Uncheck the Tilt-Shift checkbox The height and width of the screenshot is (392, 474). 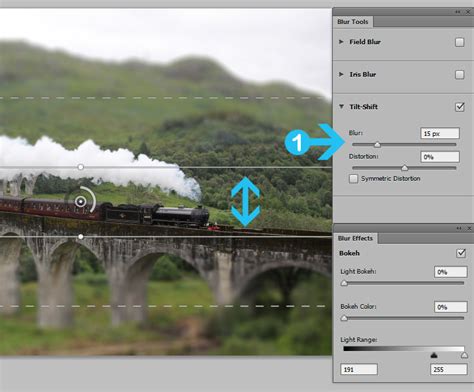pyautogui.click(x=460, y=107)
